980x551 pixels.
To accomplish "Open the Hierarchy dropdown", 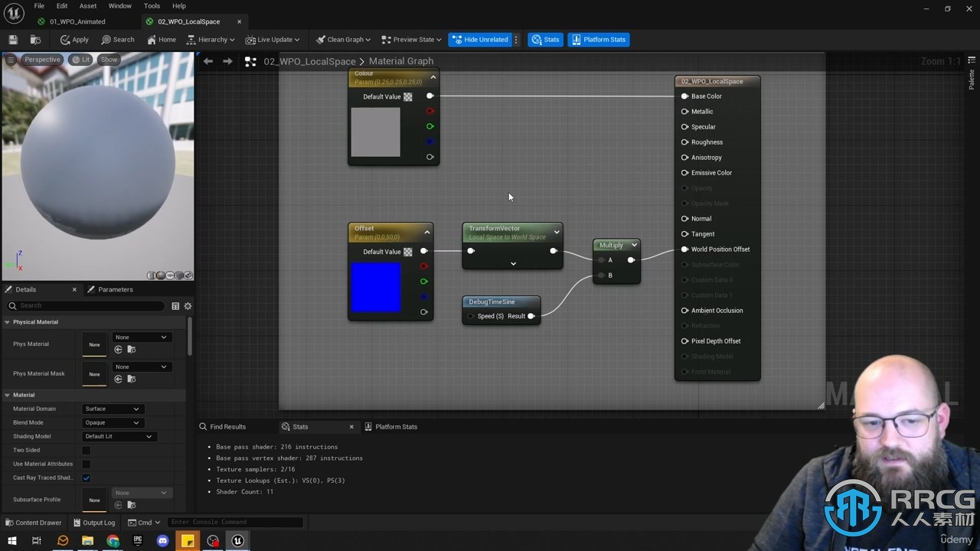I will (211, 40).
